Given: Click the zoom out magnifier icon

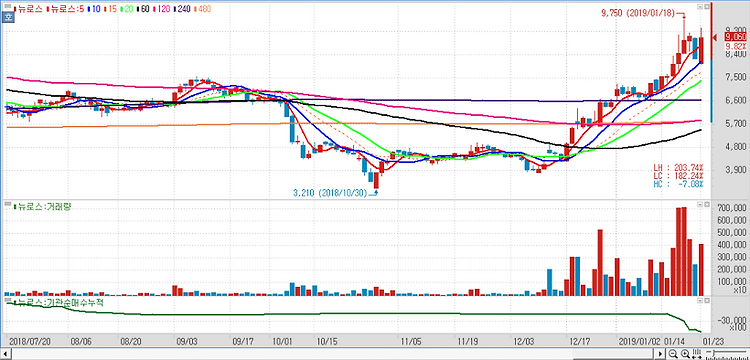Looking at the screenshot, I should (673, 353).
